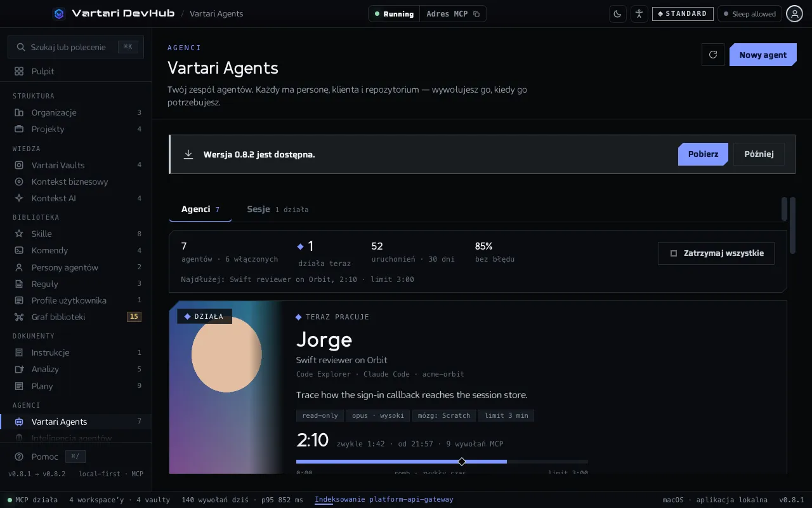Click Jorge's run-time progress bar
This screenshot has width=812, height=508.
tap(442, 462)
